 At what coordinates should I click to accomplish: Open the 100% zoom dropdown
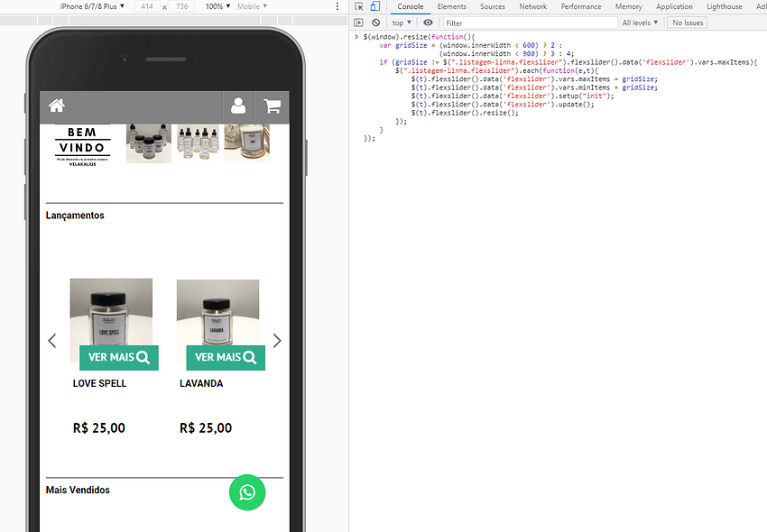[x=217, y=6]
